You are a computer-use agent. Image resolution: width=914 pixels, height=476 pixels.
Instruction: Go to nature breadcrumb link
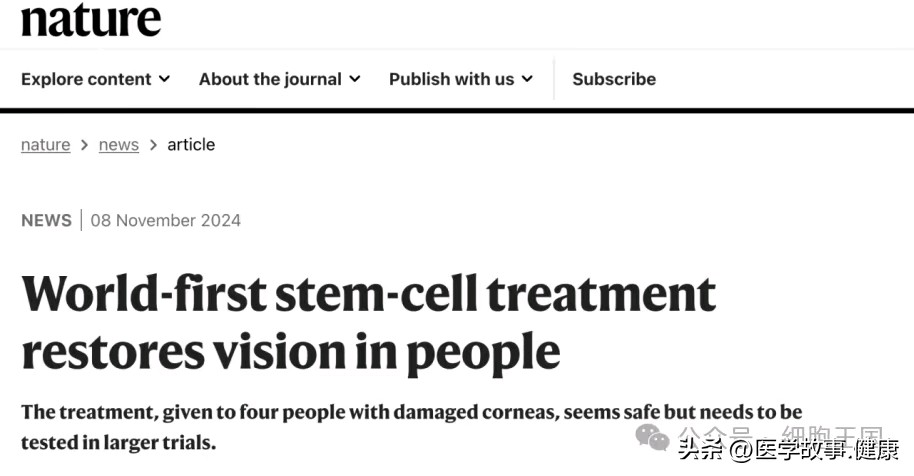pyautogui.click(x=45, y=144)
